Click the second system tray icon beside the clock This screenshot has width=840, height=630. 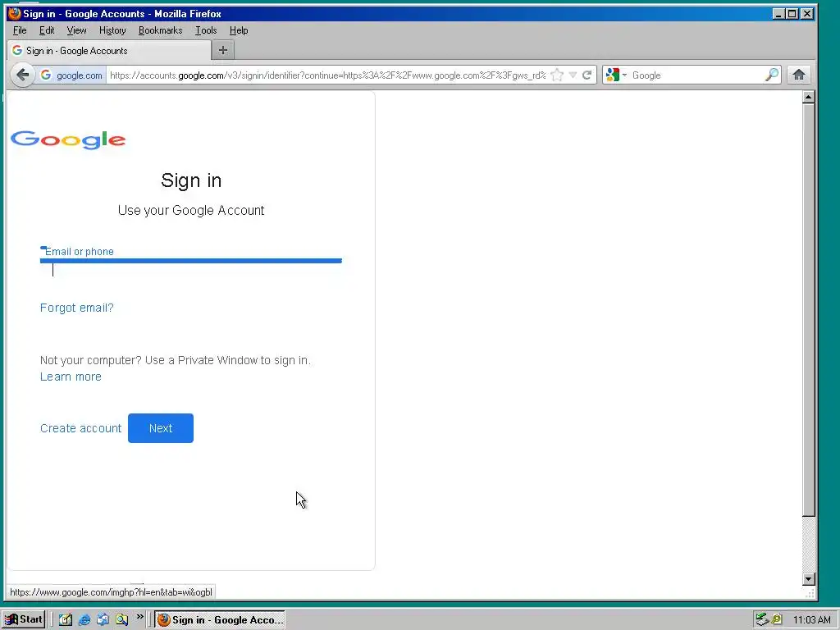[776, 619]
